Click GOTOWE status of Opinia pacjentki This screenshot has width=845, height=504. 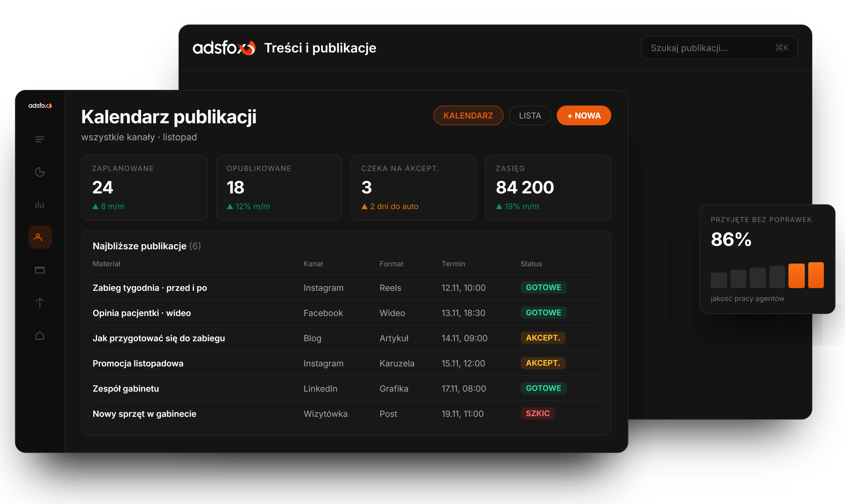(x=544, y=312)
